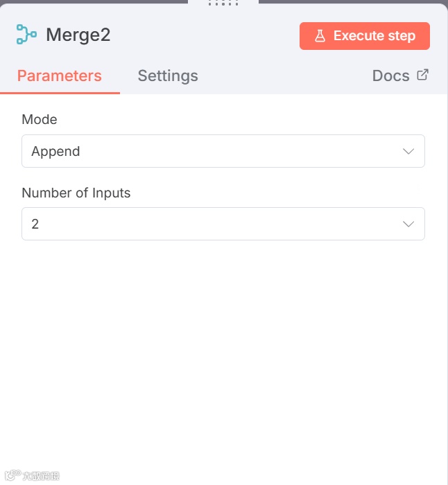The width and height of the screenshot is (448, 485).
Task: Open the Mode dropdown showing Append
Action: [x=223, y=151]
